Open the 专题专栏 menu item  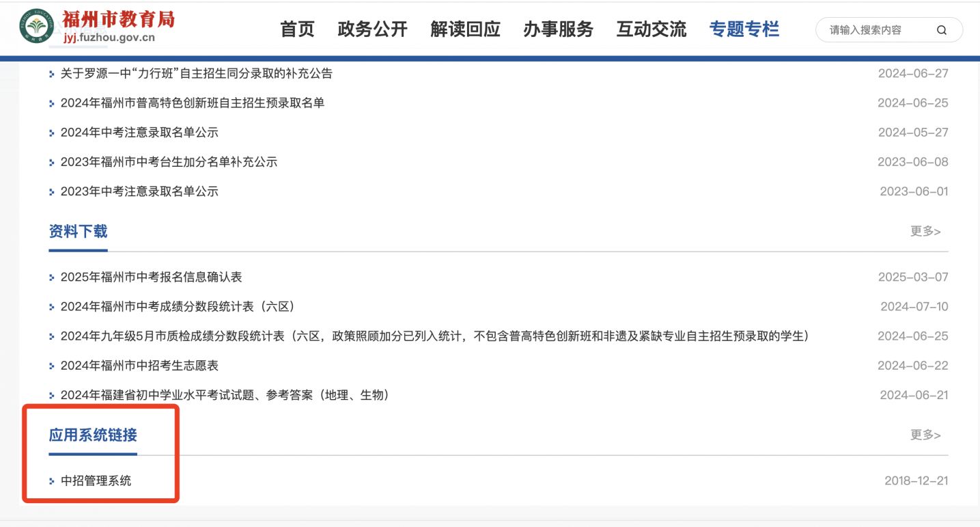744,29
